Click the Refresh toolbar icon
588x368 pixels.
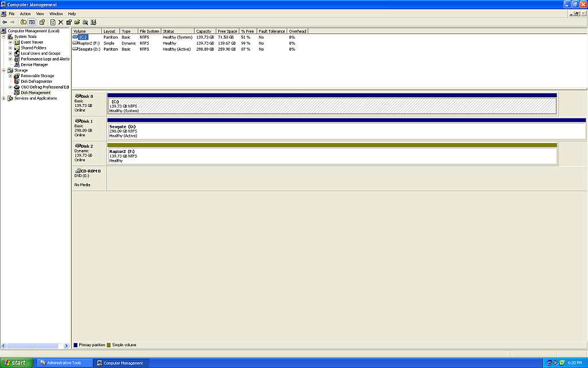[x=53, y=22]
